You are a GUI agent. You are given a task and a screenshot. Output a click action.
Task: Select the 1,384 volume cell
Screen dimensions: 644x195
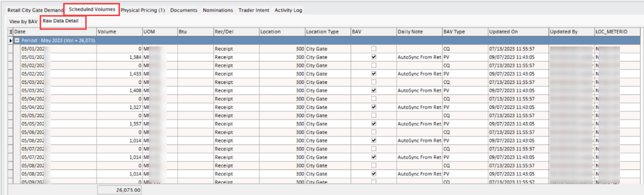tap(119, 57)
